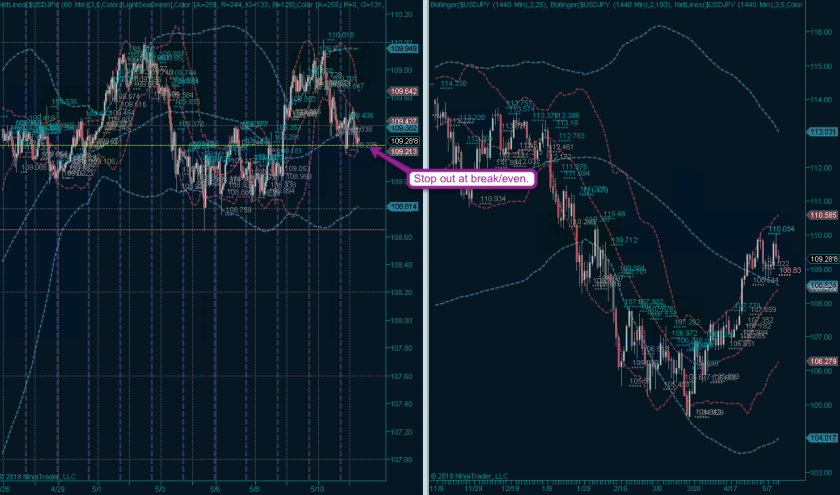Click the splitter bar between the two charts
840x495 pixels.
point(426,248)
